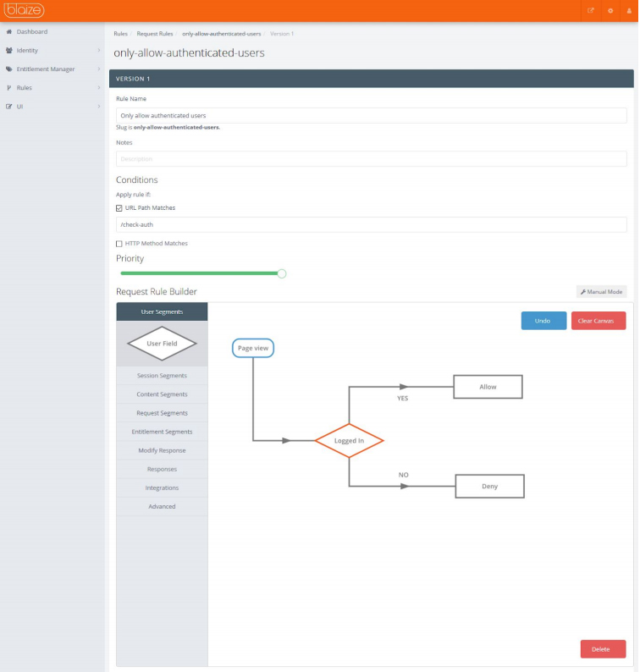Open the Integrations section
Image resolution: width=640 pixels, height=672 pixels.
pyautogui.click(x=162, y=487)
